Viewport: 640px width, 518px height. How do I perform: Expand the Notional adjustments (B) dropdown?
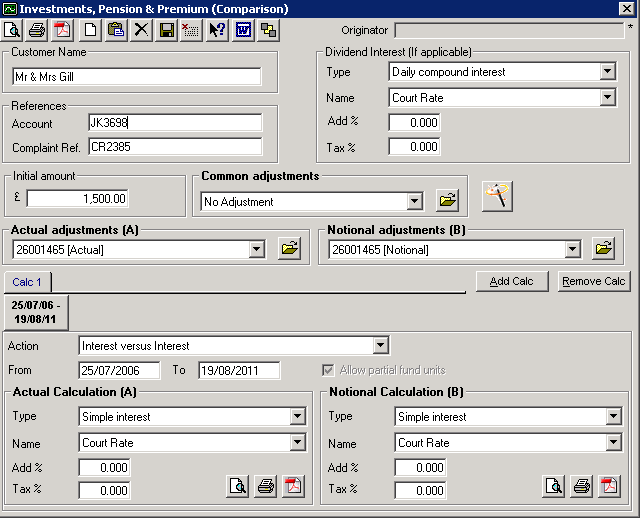point(572,249)
